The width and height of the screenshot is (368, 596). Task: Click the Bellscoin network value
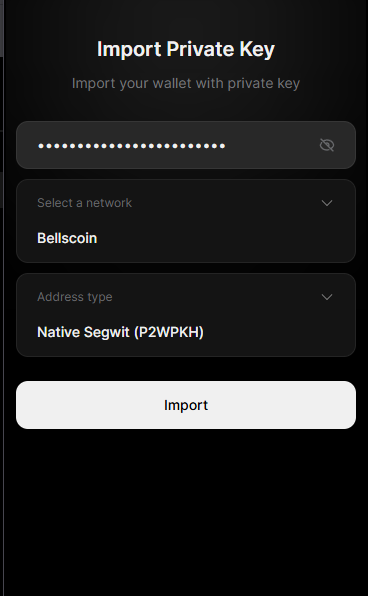click(67, 238)
